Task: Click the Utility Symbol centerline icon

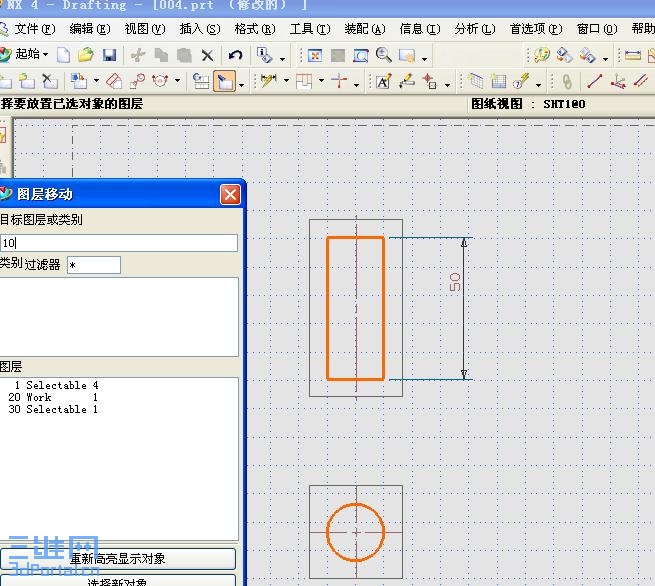Action: click(339, 81)
